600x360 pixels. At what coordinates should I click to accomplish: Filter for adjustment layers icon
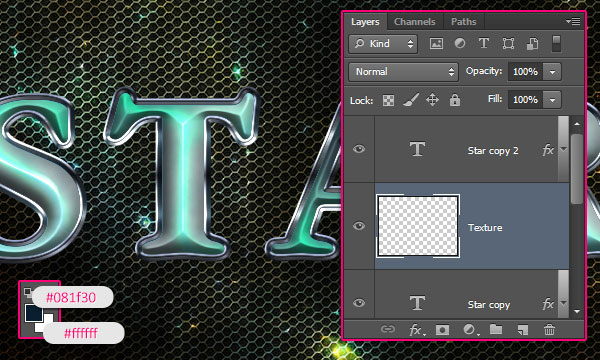[460, 43]
